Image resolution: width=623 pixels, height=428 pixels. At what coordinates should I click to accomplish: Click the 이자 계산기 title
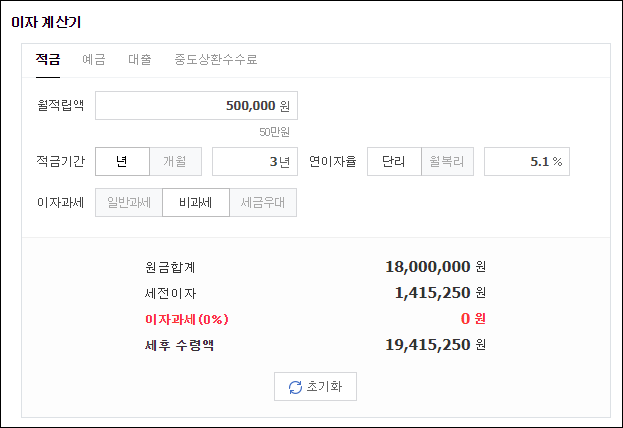pos(46,22)
